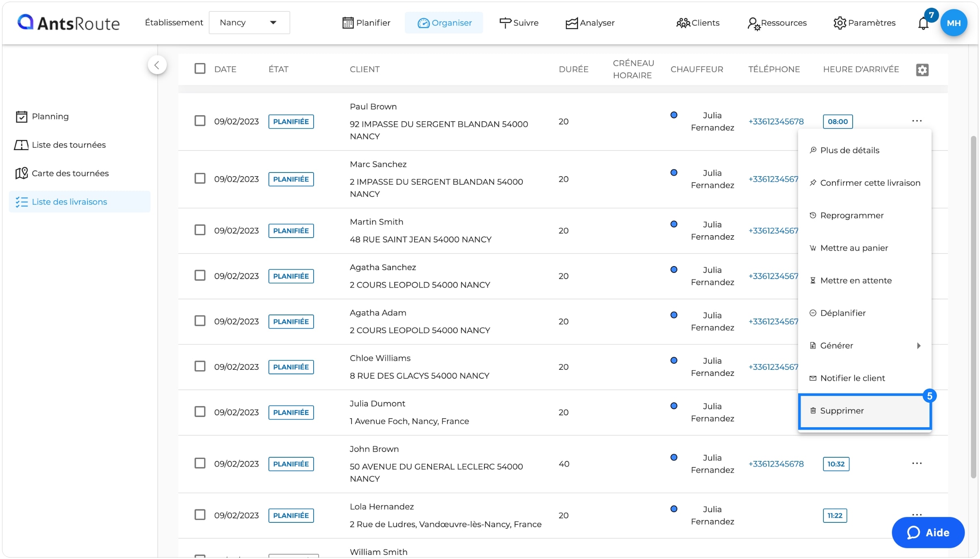Click the blue driver dot for Lola Hernandez
The height and width of the screenshot is (559, 980).
[674, 509]
